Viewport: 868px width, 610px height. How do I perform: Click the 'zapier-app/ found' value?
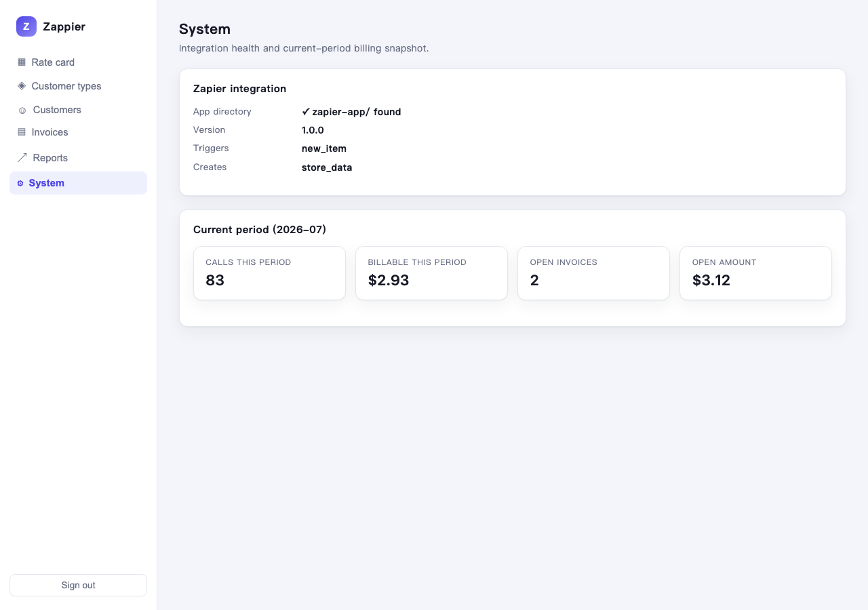351,112
